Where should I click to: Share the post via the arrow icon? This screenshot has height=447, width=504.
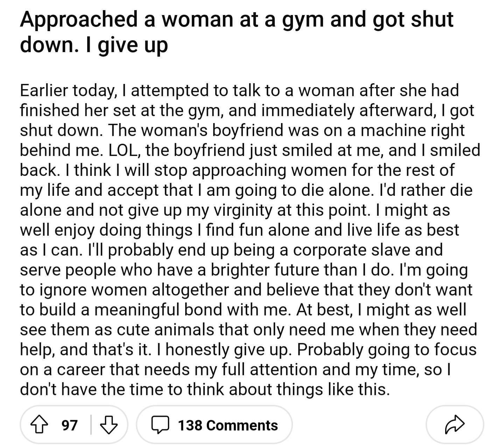455,425
